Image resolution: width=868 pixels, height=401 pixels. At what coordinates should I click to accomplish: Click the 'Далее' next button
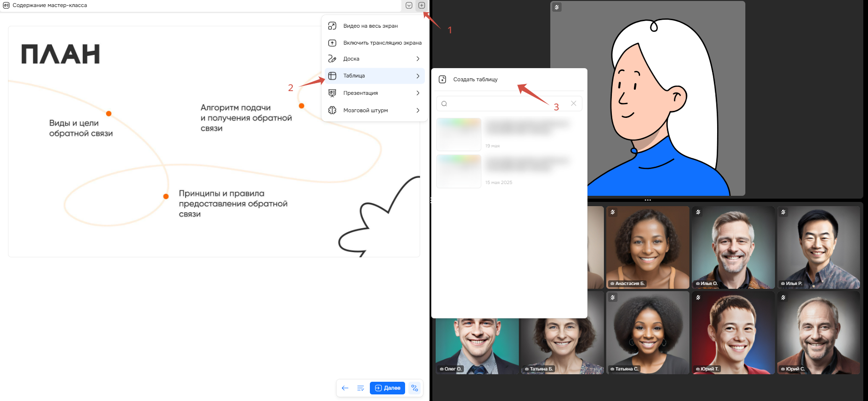387,388
